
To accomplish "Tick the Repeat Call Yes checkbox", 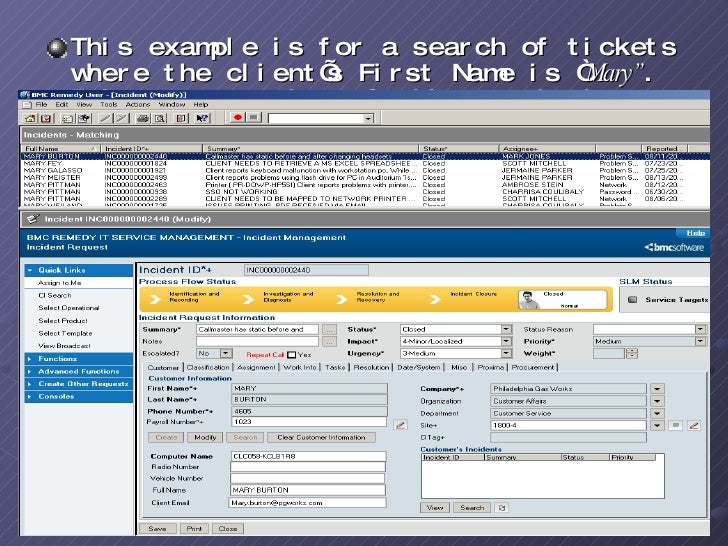I will pos(292,355).
